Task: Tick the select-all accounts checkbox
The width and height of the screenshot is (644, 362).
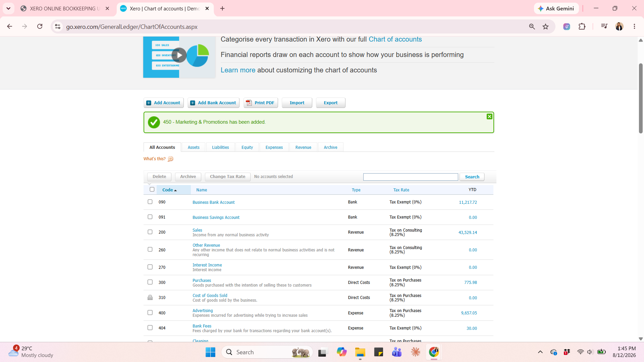Action: pos(152,189)
